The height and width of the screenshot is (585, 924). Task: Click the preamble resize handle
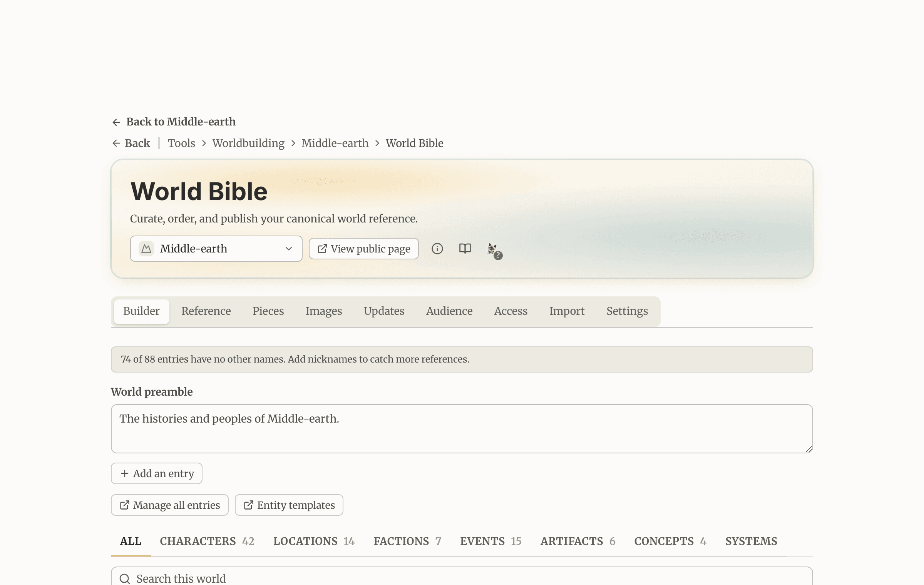(x=809, y=449)
